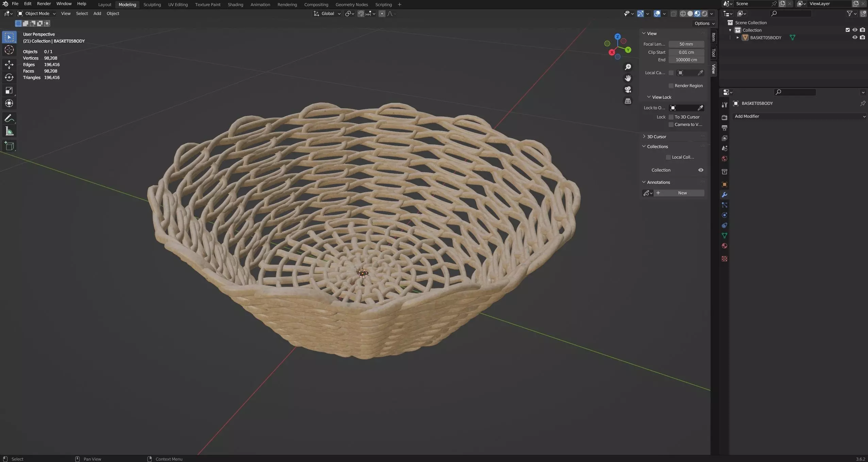Viewport: 868px width, 462px height.
Task: Switch to solid viewport shading
Action: point(690,14)
